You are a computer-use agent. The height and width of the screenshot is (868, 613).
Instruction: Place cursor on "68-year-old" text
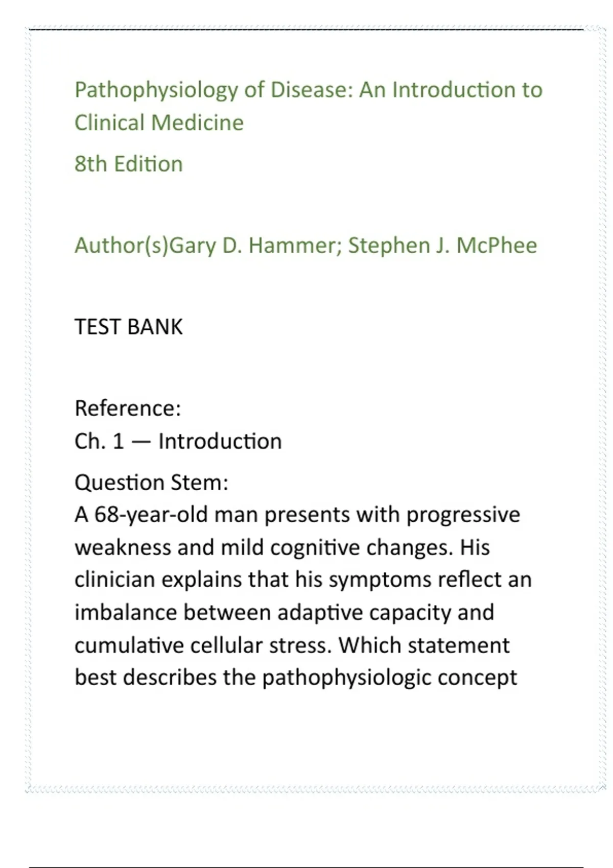151,515
